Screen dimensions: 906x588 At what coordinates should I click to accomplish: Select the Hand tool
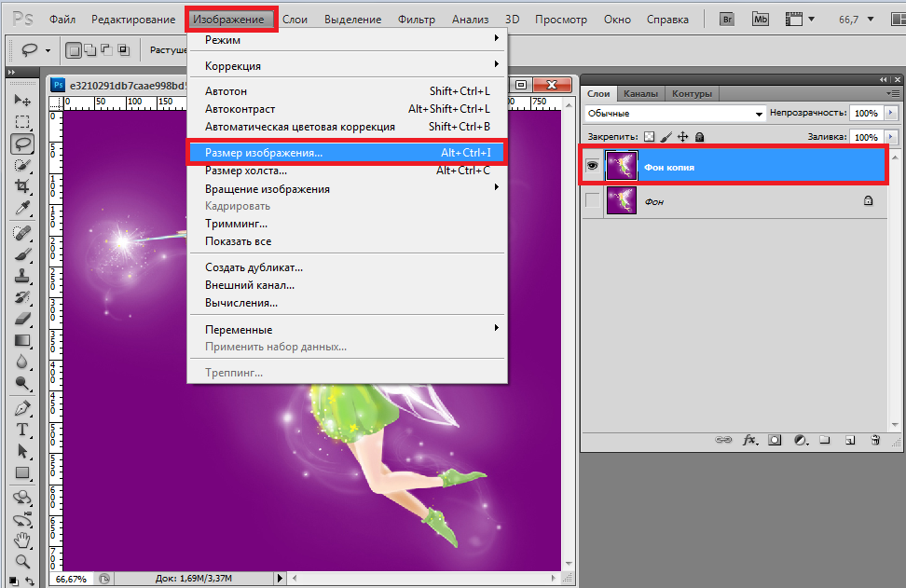point(22,540)
